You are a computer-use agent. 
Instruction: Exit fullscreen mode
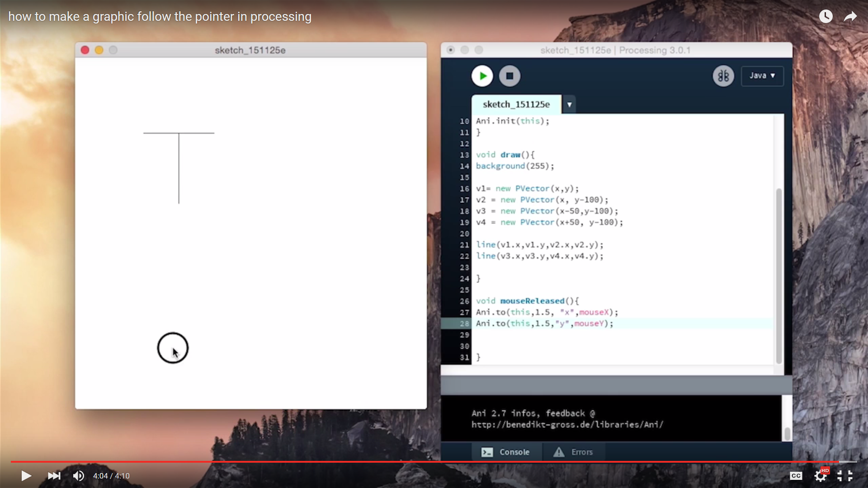pyautogui.click(x=844, y=476)
